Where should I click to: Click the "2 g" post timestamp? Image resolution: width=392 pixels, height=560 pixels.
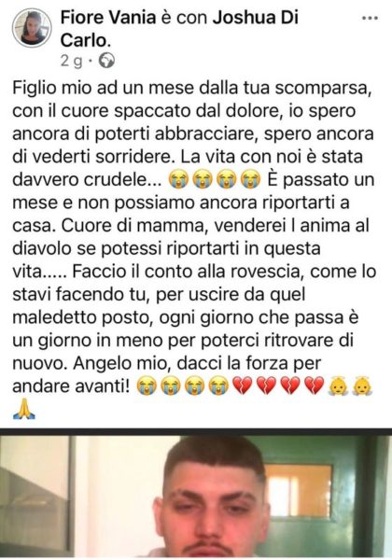click(72, 61)
